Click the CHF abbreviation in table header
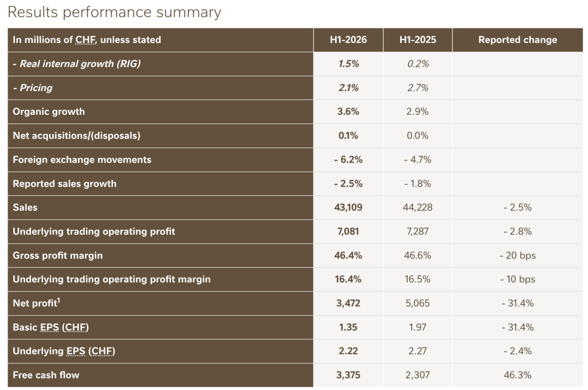 pyautogui.click(x=86, y=40)
